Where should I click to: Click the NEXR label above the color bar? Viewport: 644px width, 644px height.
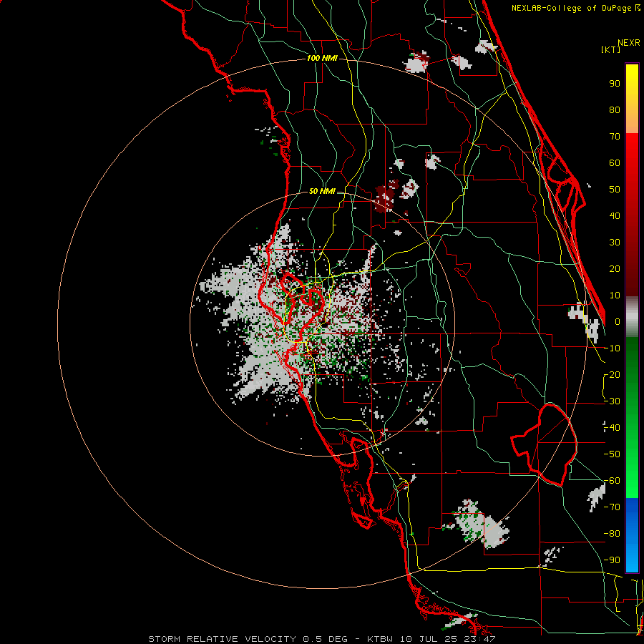click(629, 43)
